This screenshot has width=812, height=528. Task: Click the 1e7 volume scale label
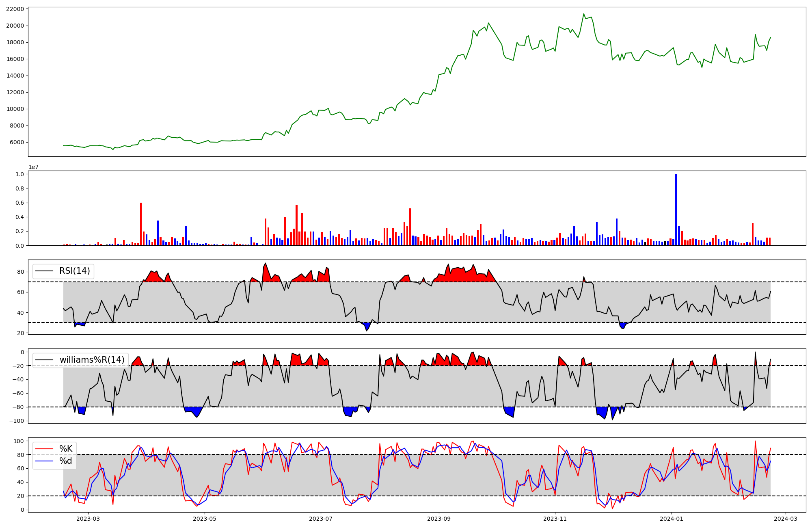tap(33, 167)
